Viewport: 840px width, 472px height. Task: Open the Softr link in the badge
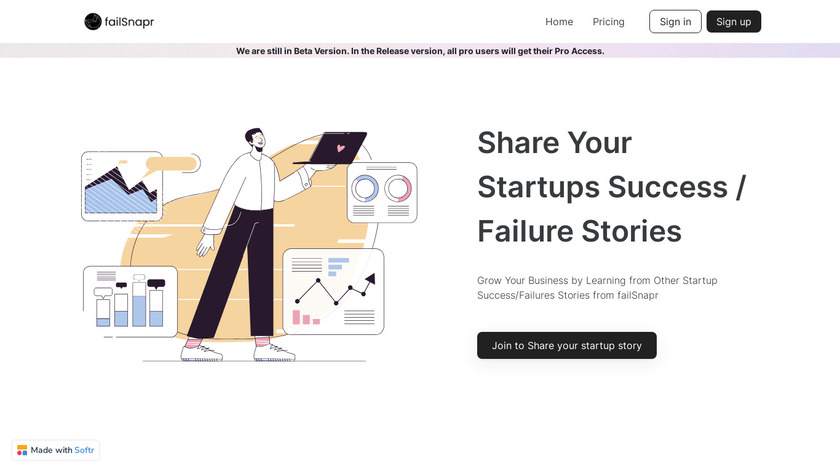point(84,450)
